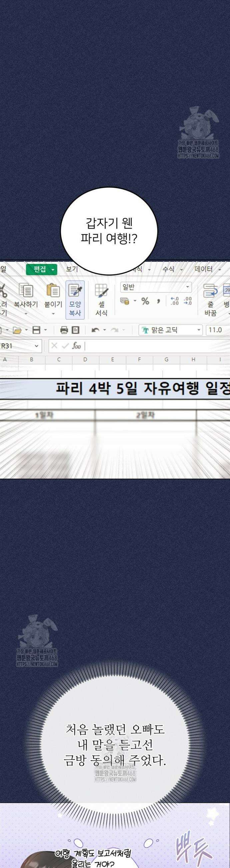
Task: Expand the undo history dropdown arrow
Action: click(x=105, y=330)
